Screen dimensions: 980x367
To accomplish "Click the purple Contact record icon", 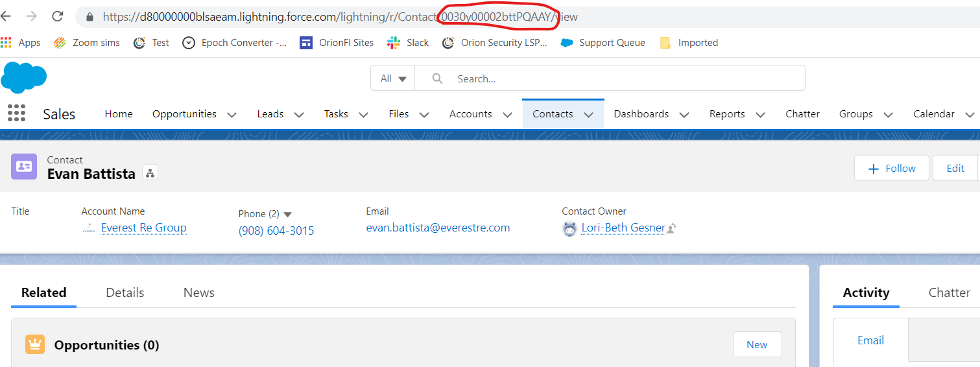I will pyautogui.click(x=24, y=167).
